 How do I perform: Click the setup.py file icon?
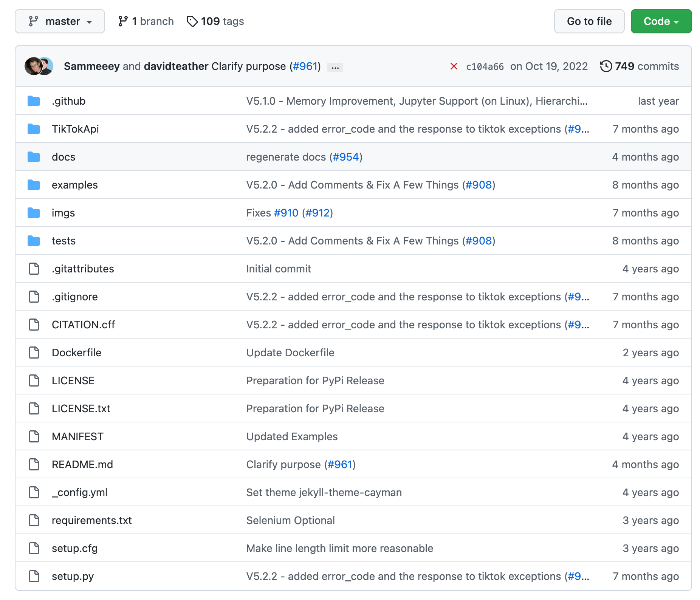pyautogui.click(x=34, y=576)
